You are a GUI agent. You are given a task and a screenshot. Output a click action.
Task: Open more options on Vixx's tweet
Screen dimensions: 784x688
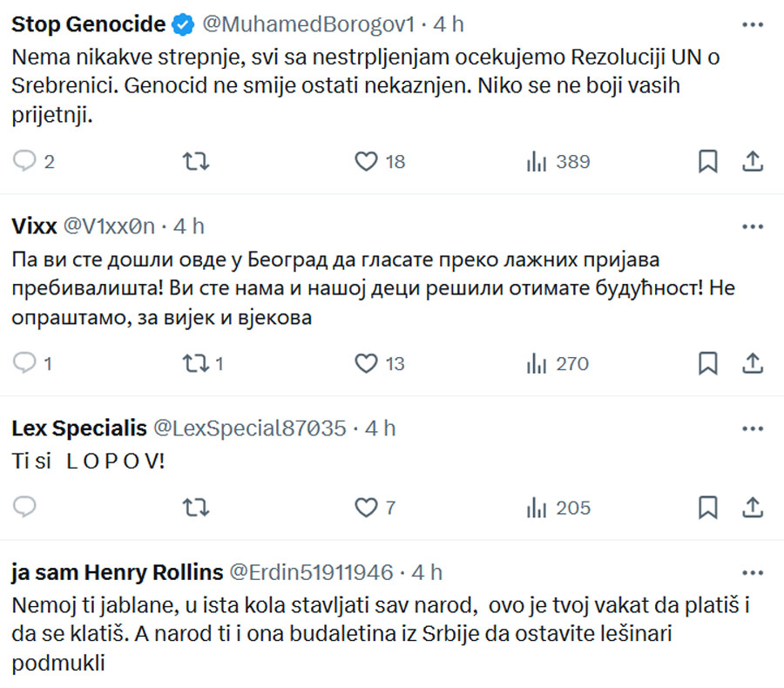click(753, 226)
